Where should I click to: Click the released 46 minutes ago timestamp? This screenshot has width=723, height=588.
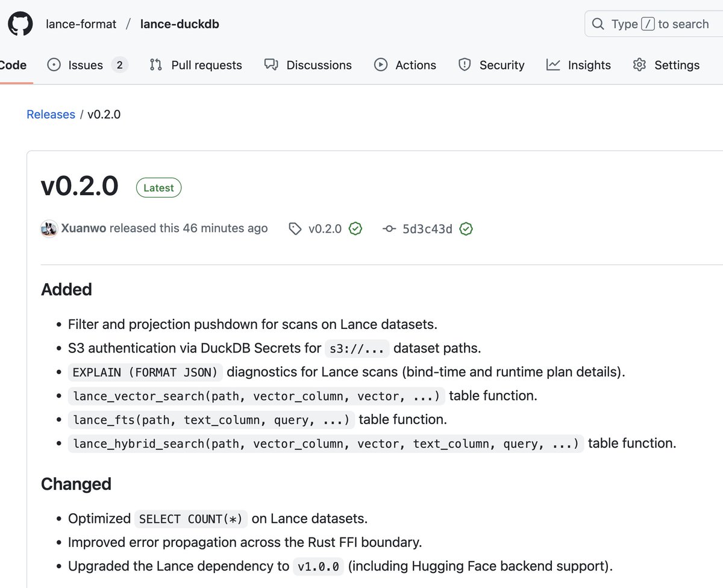click(225, 228)
